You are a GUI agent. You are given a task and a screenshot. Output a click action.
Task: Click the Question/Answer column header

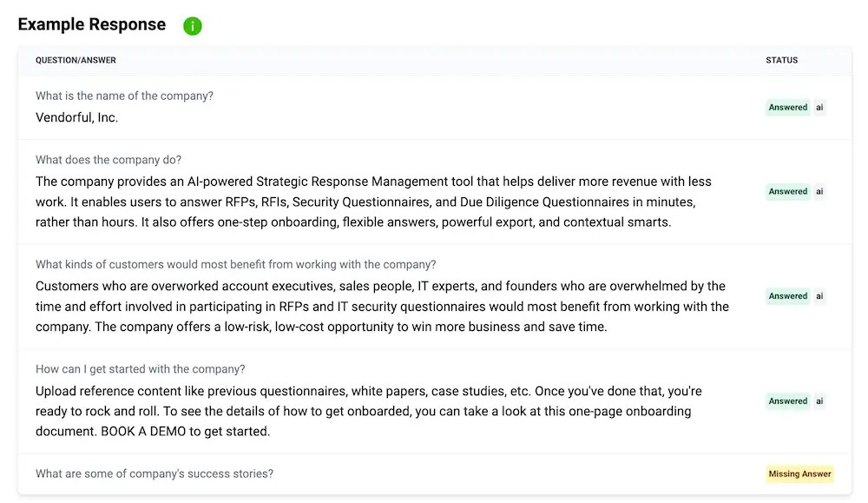click(x=76, y=60)
